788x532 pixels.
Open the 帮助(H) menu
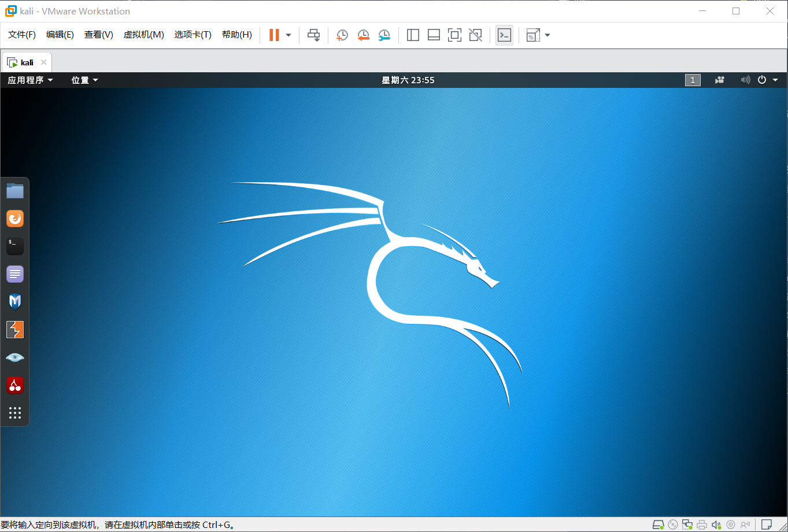237,35
